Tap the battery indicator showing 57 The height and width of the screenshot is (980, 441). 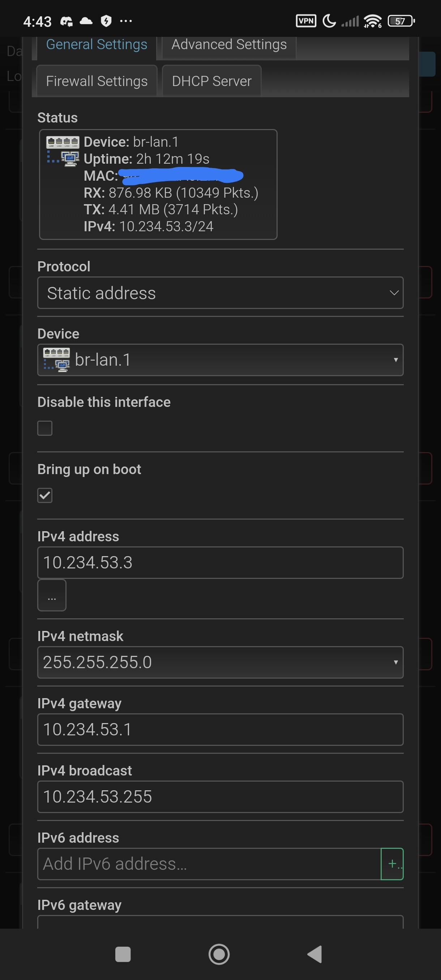tap(401, 21)
